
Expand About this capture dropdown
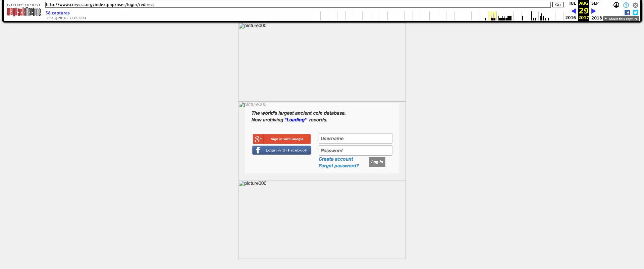[621, 19]
